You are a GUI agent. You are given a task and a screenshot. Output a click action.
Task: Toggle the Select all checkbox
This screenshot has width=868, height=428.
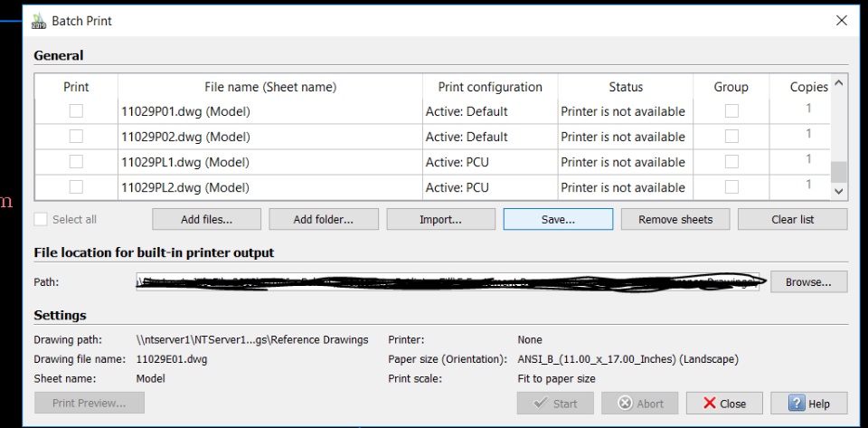pyautogui.click(x=41, y=219)
